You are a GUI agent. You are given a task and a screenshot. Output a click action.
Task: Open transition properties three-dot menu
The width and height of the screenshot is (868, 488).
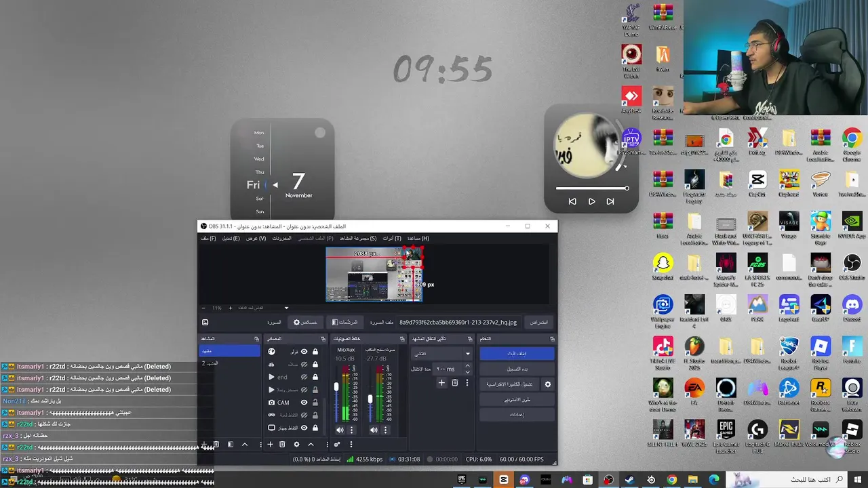(467, 383)
